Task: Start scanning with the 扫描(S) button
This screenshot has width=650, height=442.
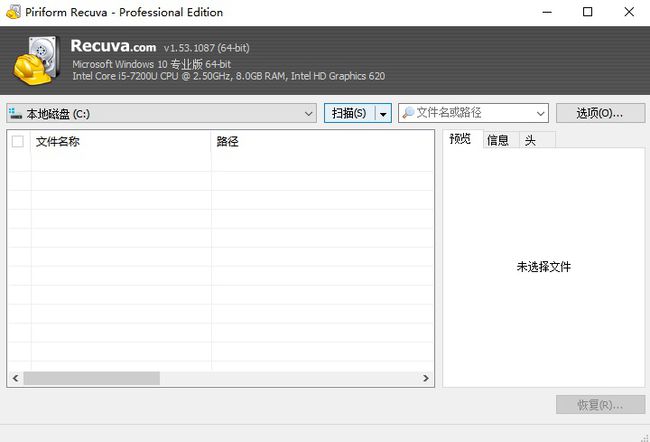Action: click(348, 113)
